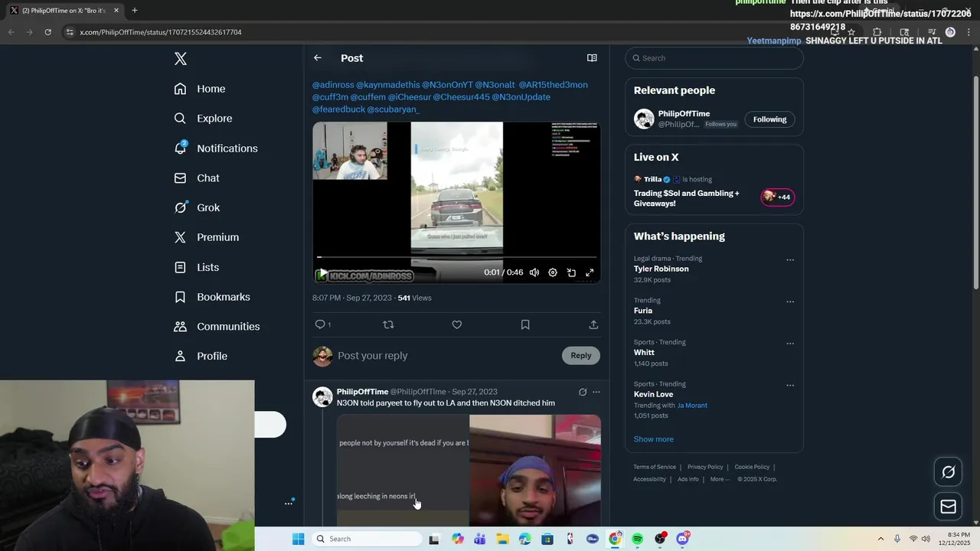
Task: Open Profile from the sidebar
Action: point(201,356)
